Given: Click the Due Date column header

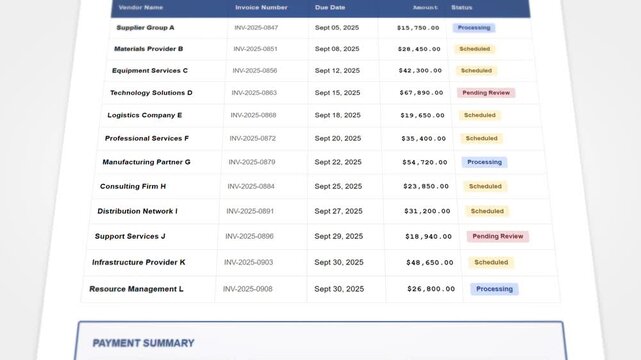Looking at the screenshot, I should pyautogui.click(x=330, y=7).
